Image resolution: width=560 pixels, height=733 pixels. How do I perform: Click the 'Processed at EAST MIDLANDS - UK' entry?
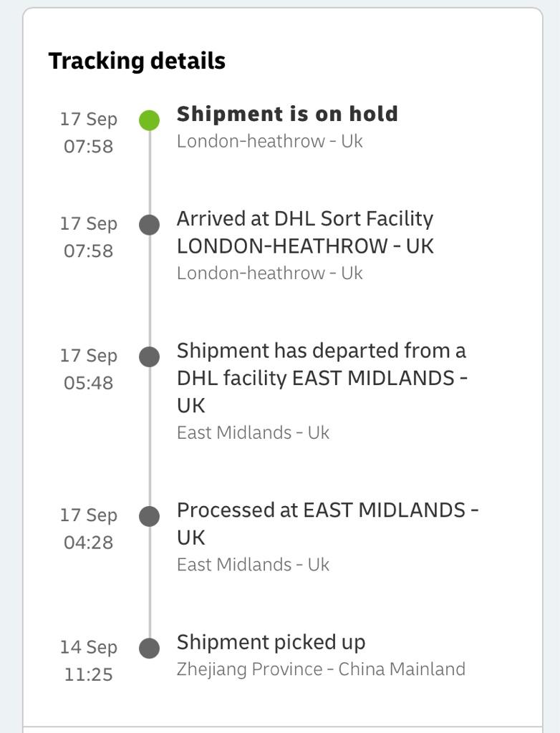(x=327, y=523)
